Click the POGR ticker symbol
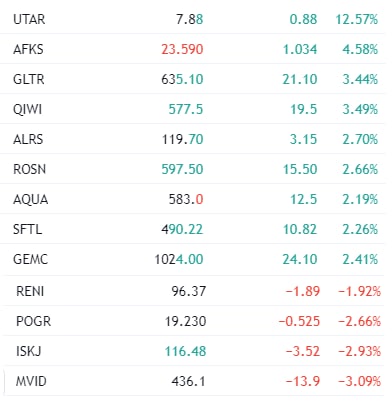Screen dimensions: 392x408 coord(33,321)
